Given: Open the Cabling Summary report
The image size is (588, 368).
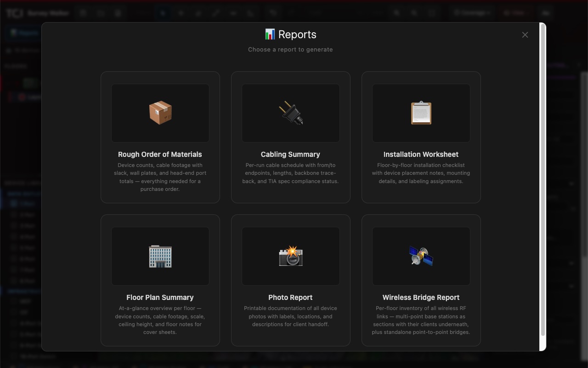Looking at the screenshot, I should (291, 137).
